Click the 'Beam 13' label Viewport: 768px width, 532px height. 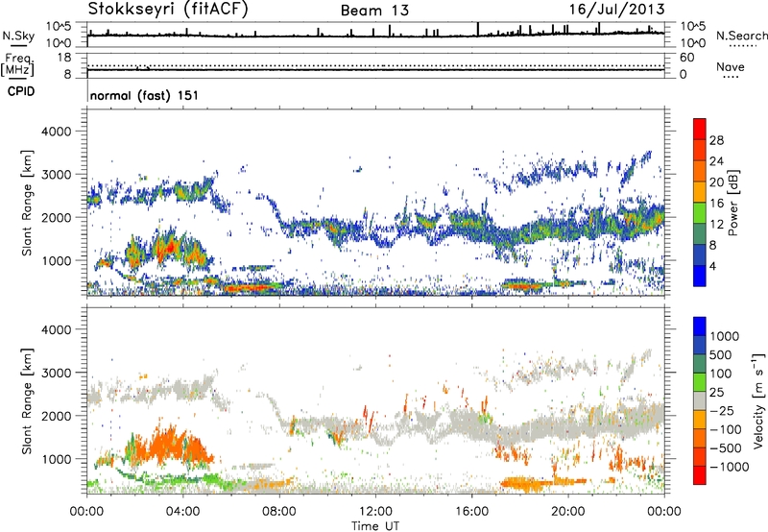374,11
